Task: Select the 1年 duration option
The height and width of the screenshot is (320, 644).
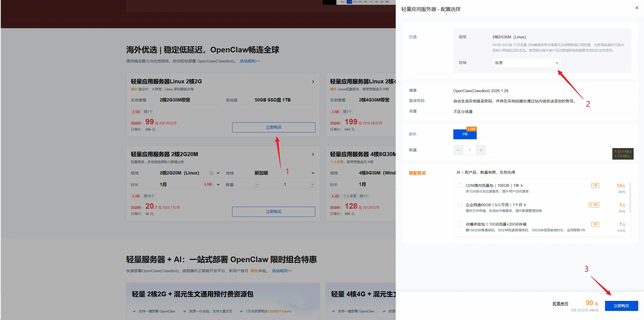Action: (x=465, y=134)
